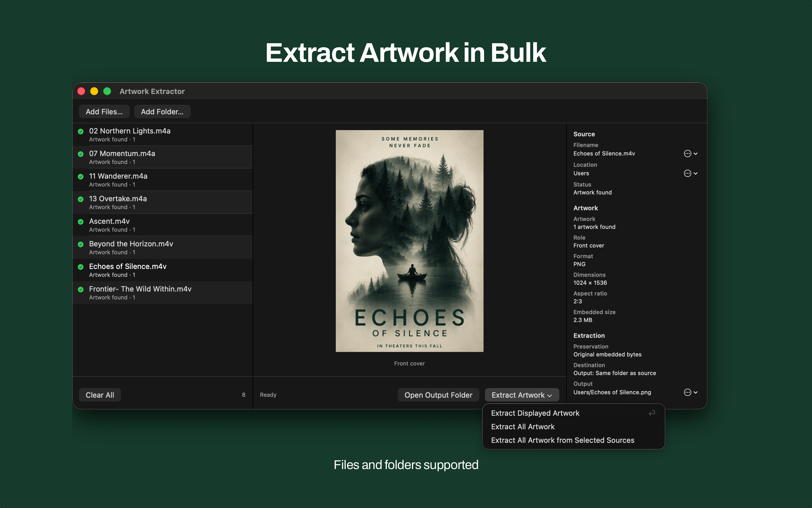Screen dimensions: 812x508
Task: Click green check icon for Frontier- The Wild Within.m4v
Action: (x=81, y=289)
